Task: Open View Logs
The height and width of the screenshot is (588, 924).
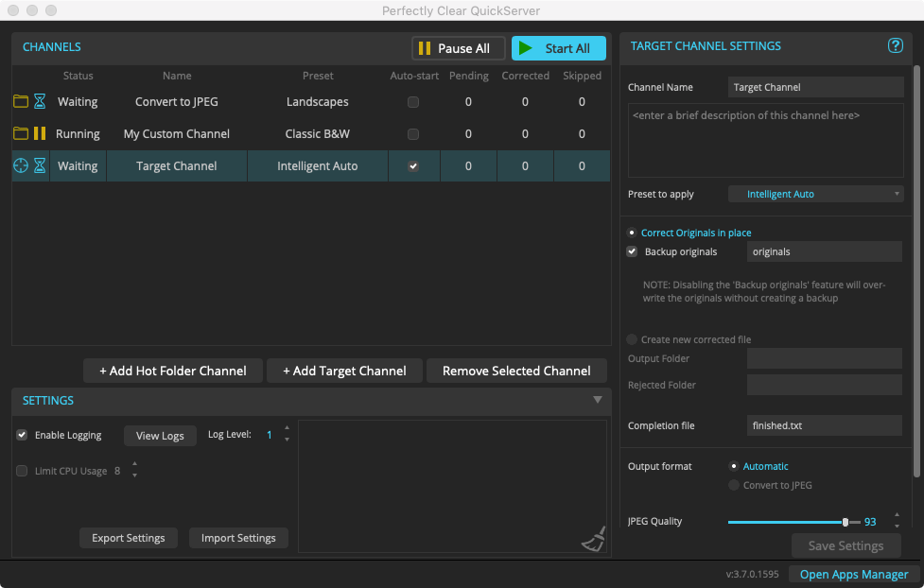Action: (160, 436)
